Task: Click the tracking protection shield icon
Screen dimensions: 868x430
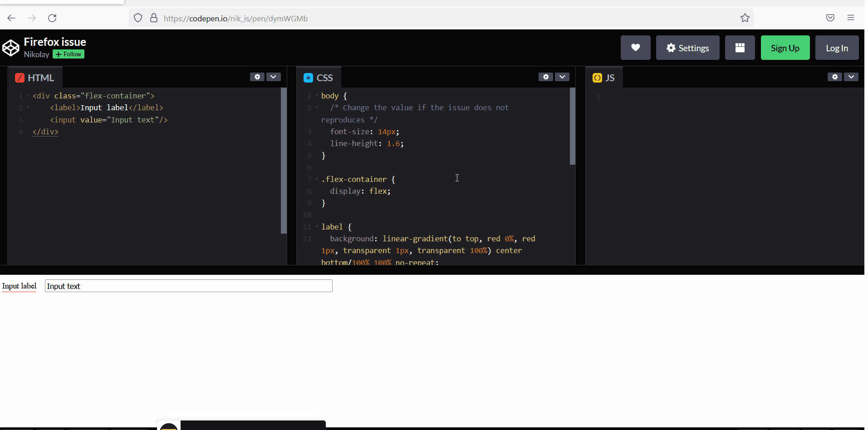Action: pos(137,18)
